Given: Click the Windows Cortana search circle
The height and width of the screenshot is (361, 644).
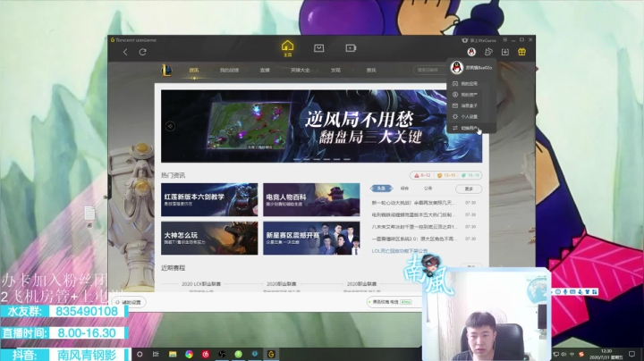Looking at the screenshot, I should click(140, 354).
